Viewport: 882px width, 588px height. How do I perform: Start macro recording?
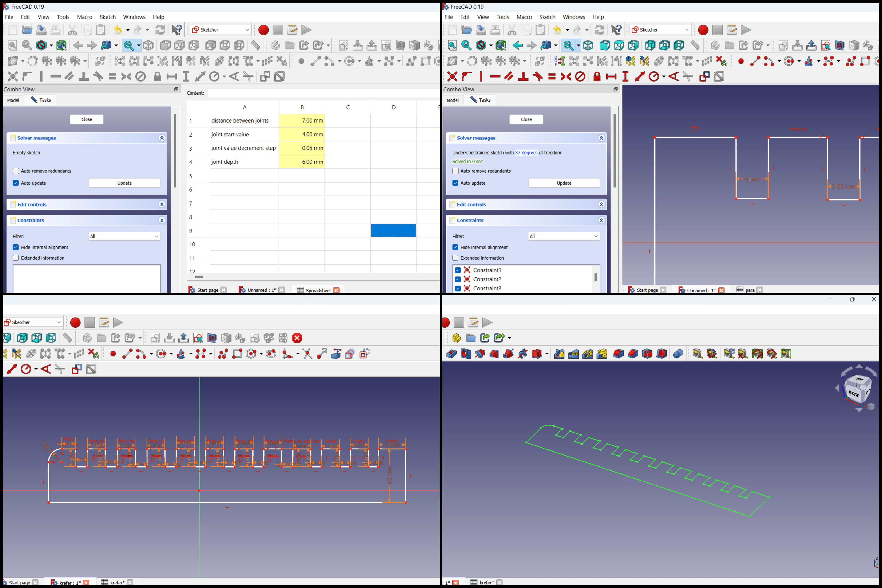coord(264,30)
